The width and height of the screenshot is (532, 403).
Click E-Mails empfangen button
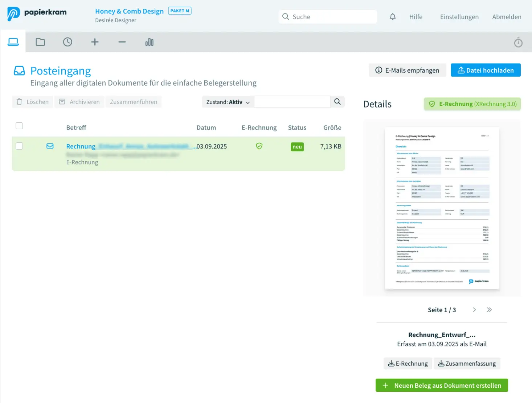(408, 70)
